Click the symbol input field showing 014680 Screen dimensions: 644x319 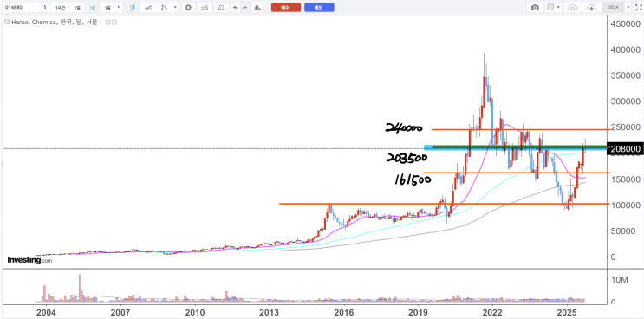point(20,8)
